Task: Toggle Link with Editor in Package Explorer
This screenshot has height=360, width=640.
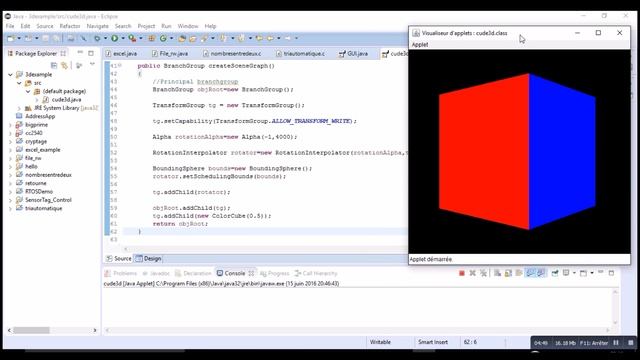Action: 64,65
